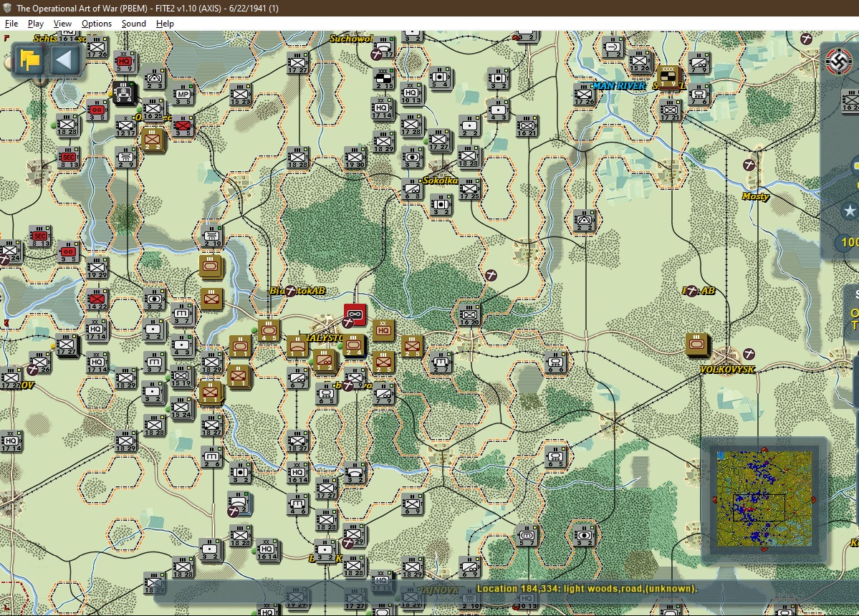Click the MAN RIVER label
Screen dimensions: 859x616
tap(619, 85)
